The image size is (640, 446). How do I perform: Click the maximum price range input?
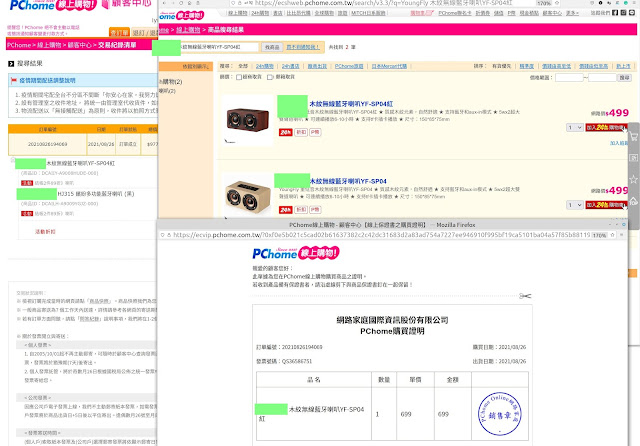tap(602, 78)
